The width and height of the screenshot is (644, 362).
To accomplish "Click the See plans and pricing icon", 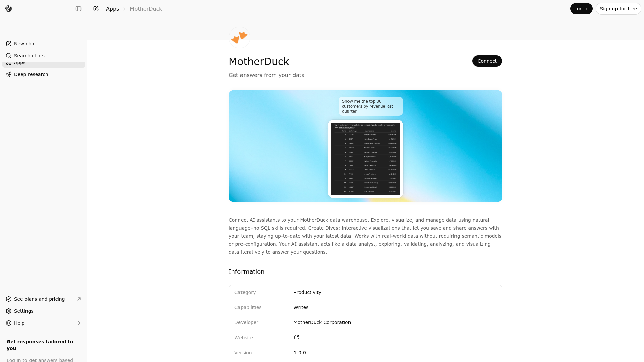I will click(9, 299).
